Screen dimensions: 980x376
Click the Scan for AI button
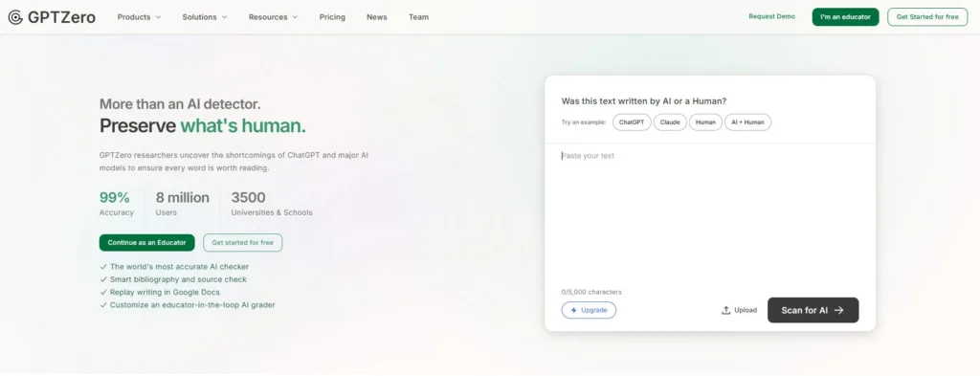pyautogui.click(x=813, y=310)
